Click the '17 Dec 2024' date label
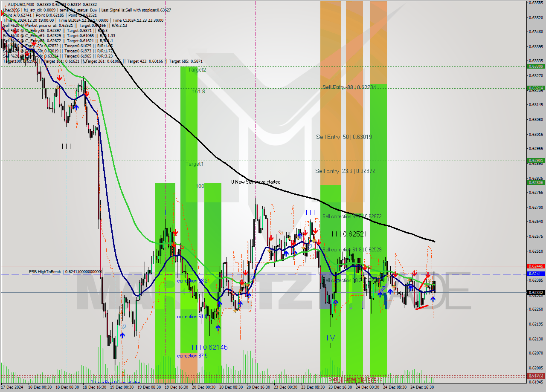 pyautogui.click(x=12, y=387)
